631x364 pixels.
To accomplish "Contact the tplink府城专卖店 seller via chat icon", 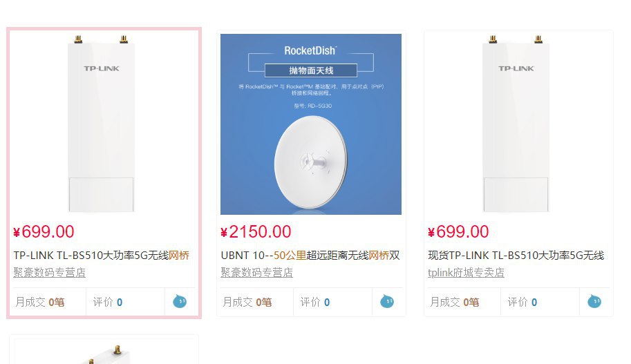I will [x=594, y=301].
